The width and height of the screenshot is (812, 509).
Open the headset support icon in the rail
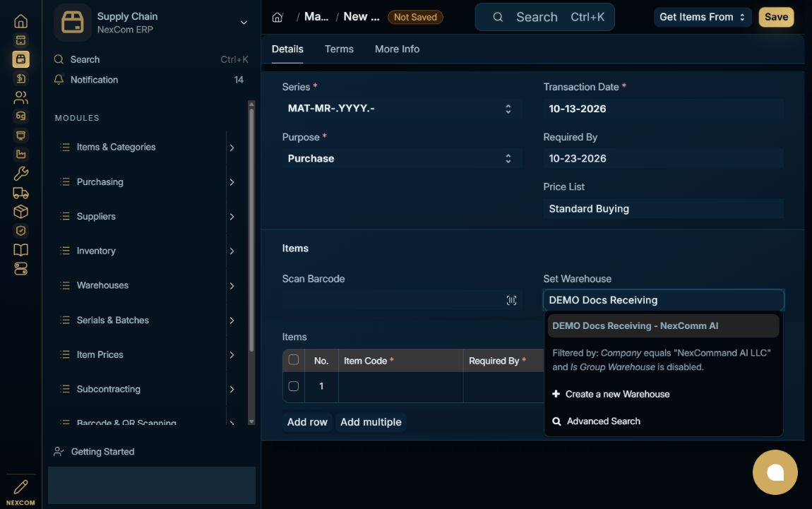tap(20, 116)
